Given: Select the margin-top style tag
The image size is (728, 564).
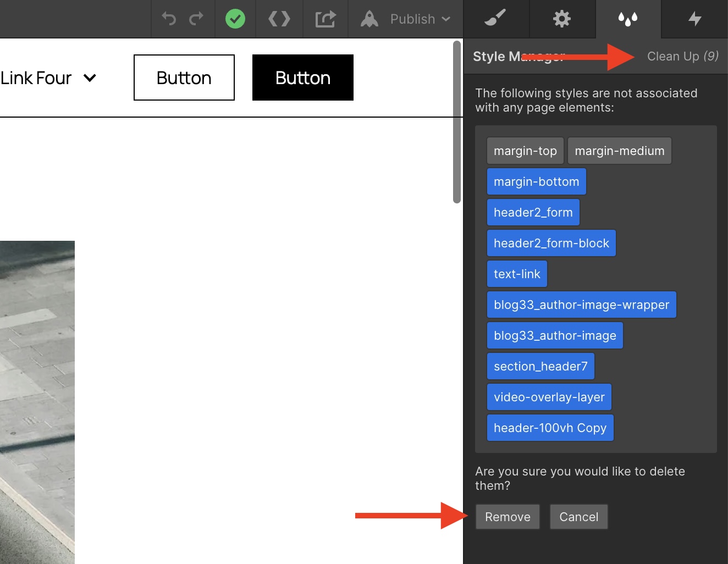Looking at the screenshot, I should [x=525, y=150].
